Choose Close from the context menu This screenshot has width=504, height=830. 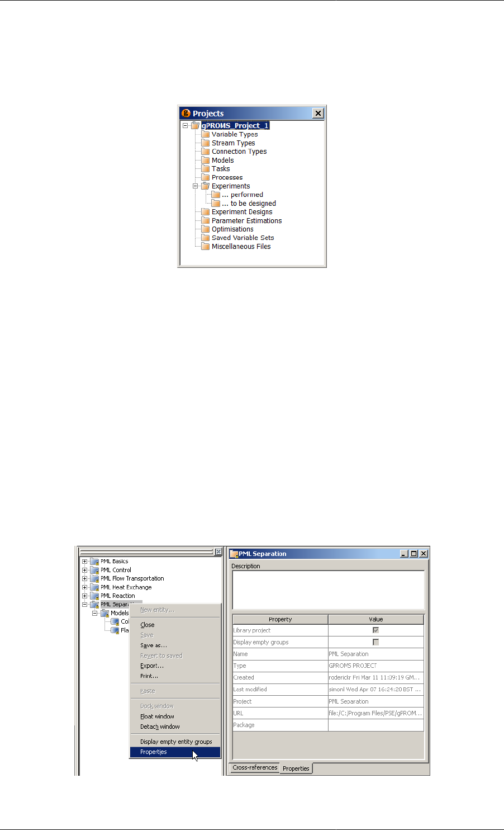point(175,625)
